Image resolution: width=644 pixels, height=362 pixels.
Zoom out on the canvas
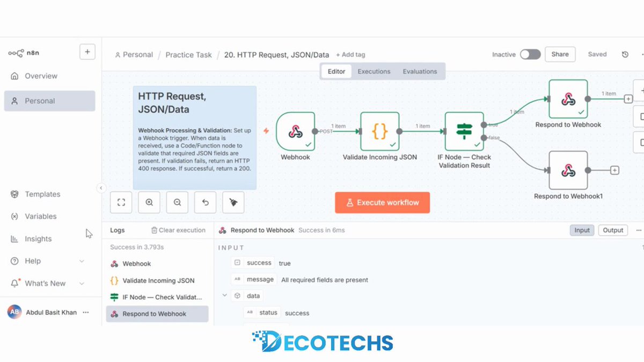[x=177, y=203]
